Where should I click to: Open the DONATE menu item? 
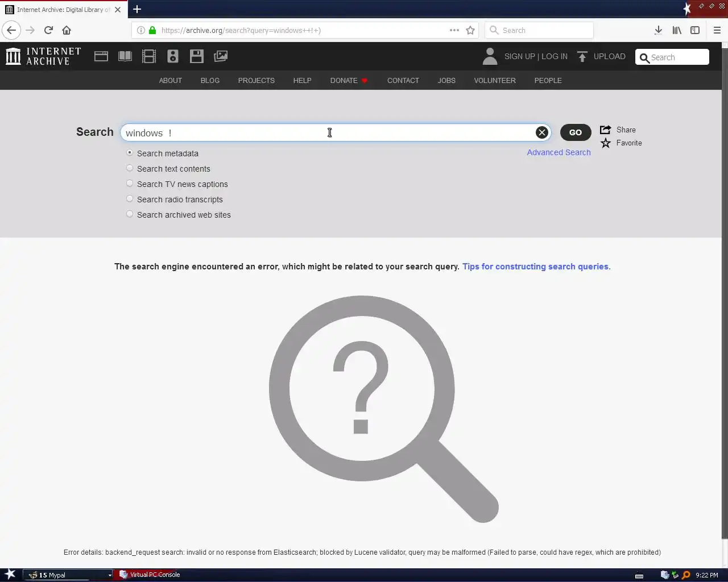(x=349, y=80)
